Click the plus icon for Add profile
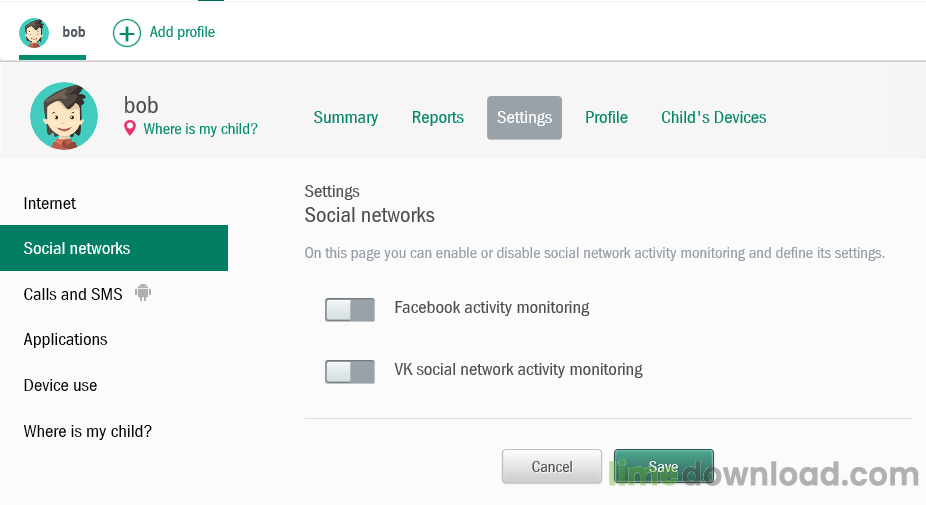The width and height of the screenshot is (926, 505). coord(127,33)
